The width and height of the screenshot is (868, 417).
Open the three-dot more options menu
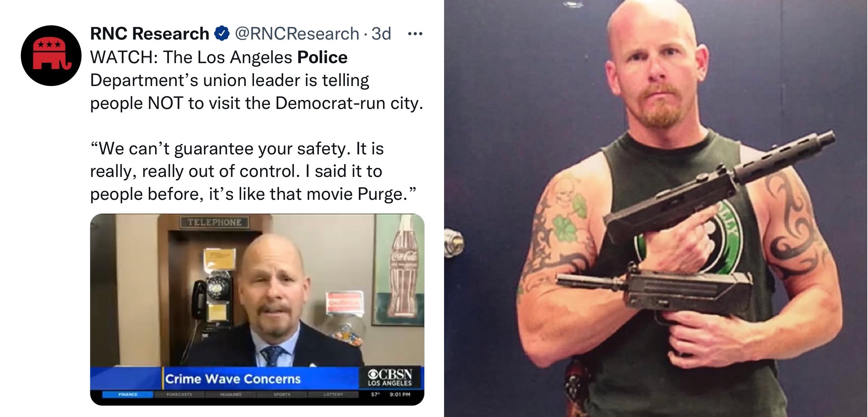pyautogui.click(x=415, y=34)
